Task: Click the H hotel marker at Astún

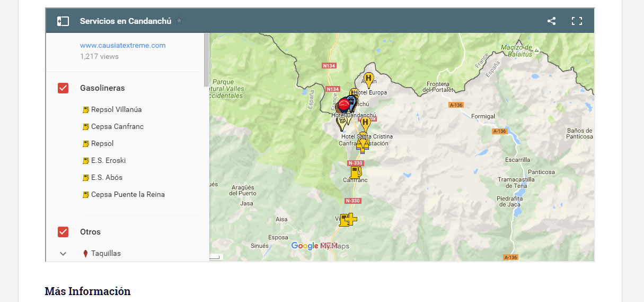Action: click(x=368, y=80)
